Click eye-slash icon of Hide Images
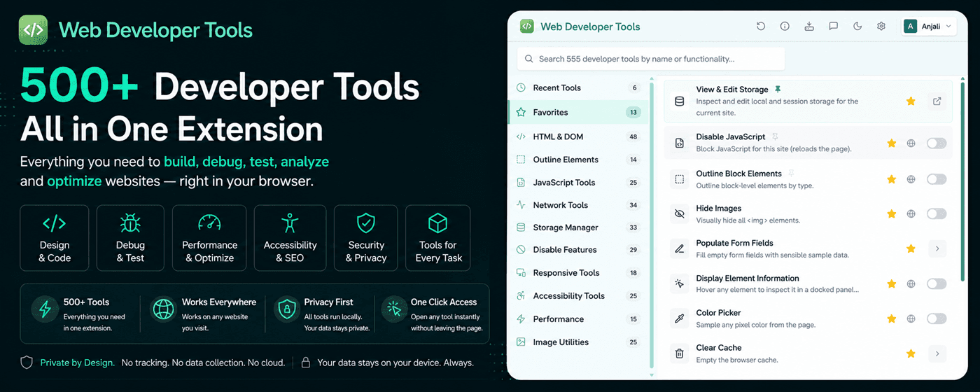This screenshot has width=980, height=392. point(679,213)
